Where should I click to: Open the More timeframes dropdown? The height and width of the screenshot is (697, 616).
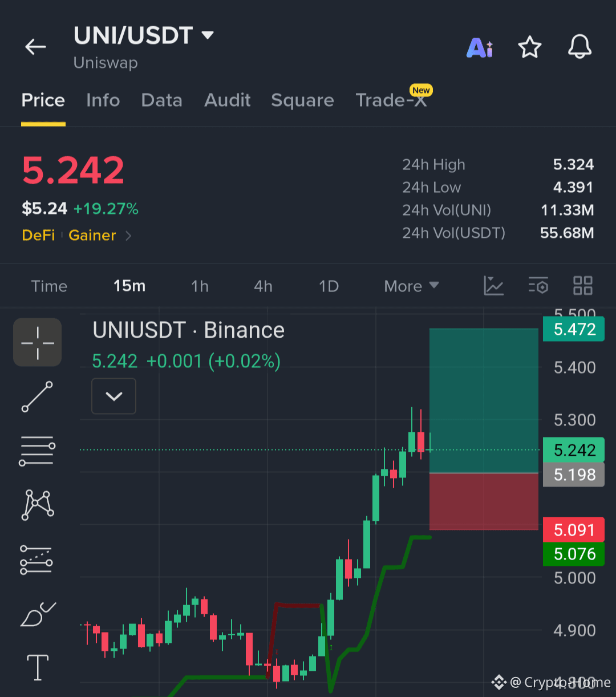pyautogui.click(x=411, y=286)
